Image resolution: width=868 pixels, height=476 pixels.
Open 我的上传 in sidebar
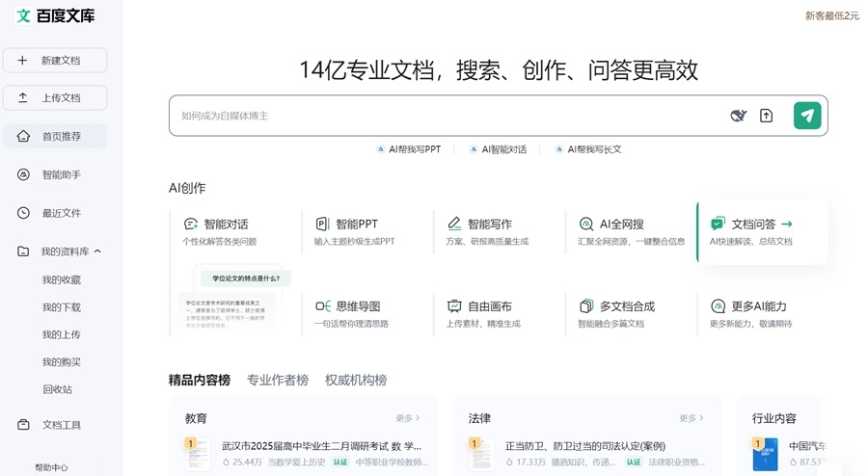[x=62, y=334]
